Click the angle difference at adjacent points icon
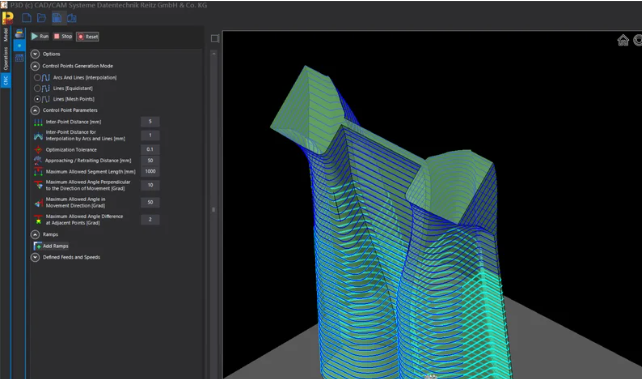Screen dimensions: 642x379 click(x=38, y=220)
